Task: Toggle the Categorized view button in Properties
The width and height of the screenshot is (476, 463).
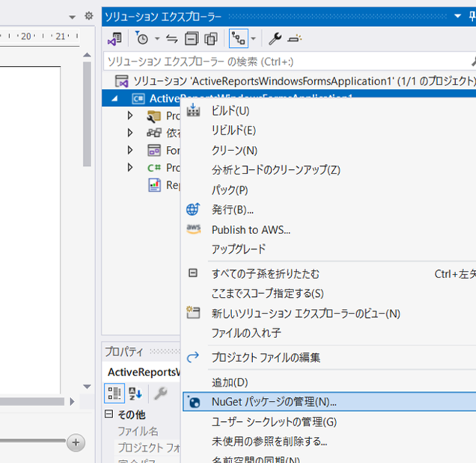Action: (115, 393)
